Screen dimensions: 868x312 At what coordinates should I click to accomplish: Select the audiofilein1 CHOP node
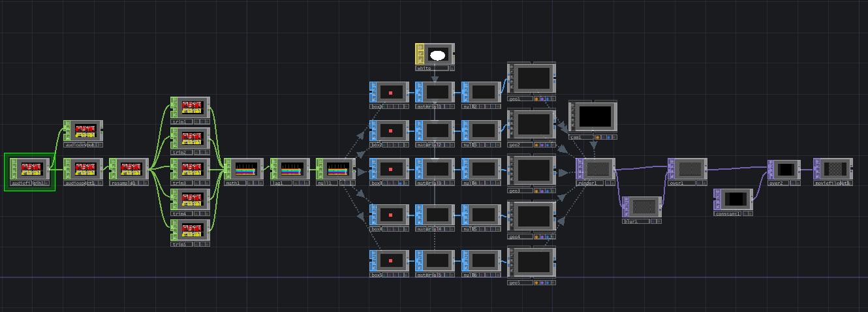coord(31,170)
